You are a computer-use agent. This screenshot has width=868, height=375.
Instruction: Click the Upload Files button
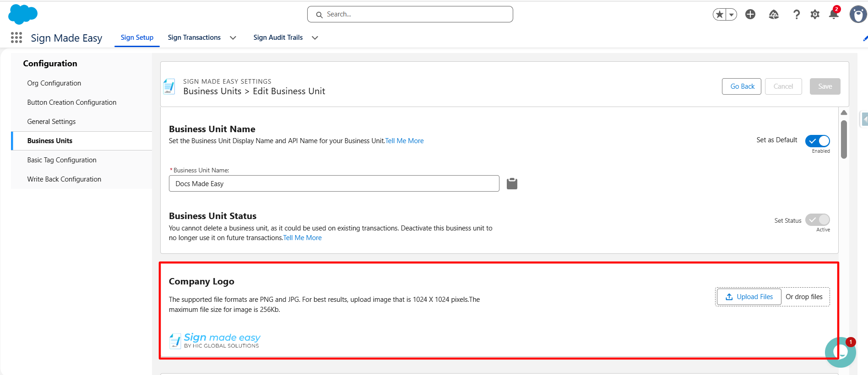point(749,297)
